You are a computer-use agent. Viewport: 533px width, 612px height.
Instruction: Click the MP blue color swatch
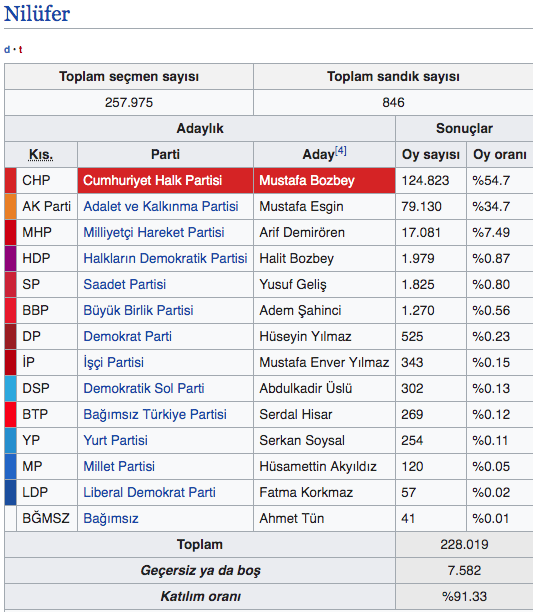[x=11, y=466]
